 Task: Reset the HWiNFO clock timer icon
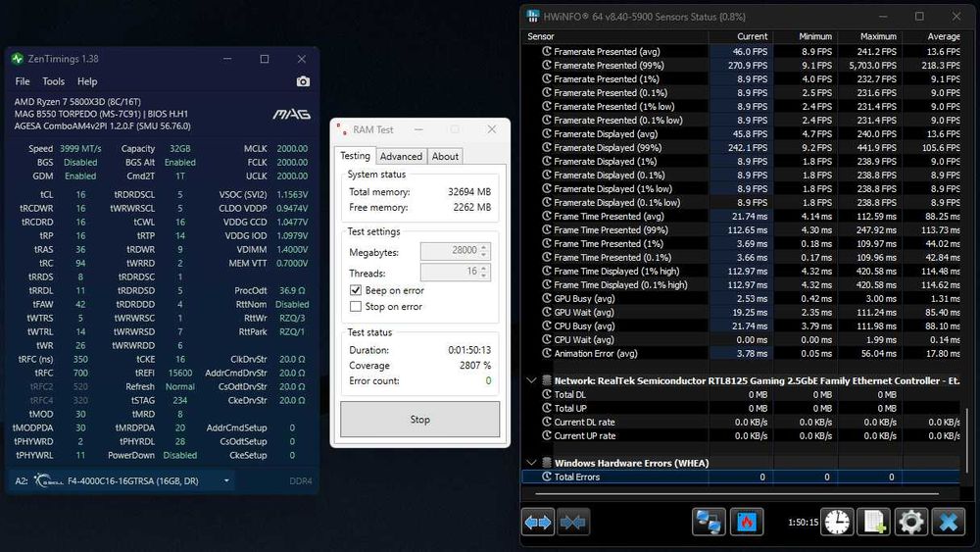pos(837,522)
